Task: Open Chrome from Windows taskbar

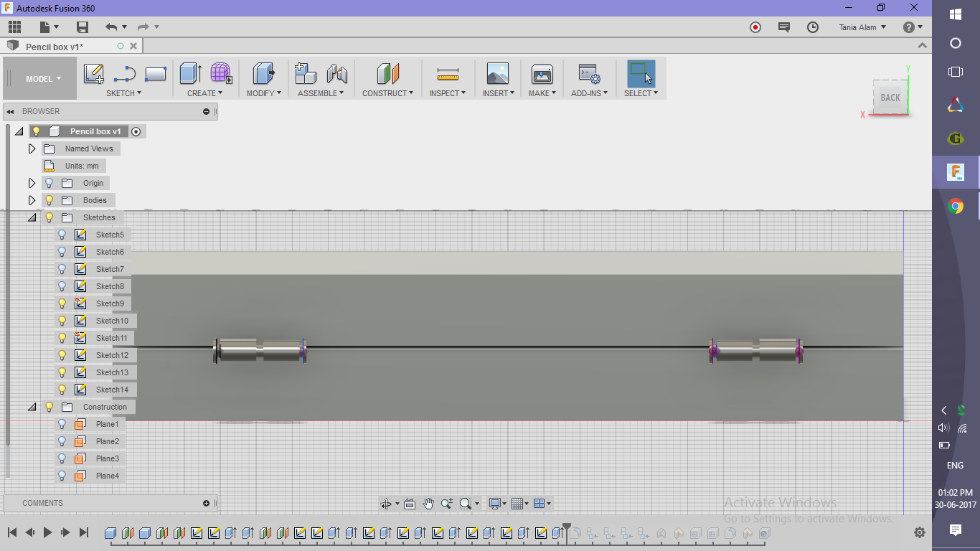Action: tap(956, 207)
